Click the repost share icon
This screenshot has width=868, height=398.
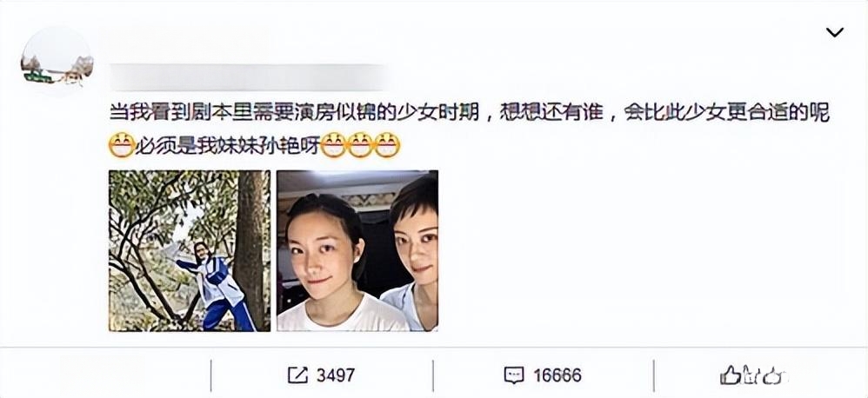click(x=297, y=375)
